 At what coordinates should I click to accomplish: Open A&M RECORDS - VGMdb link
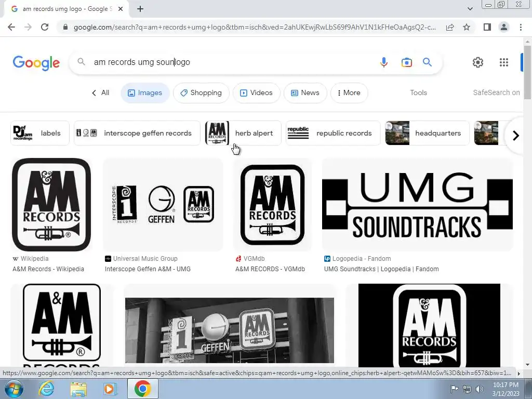click(x=270, y=269)
